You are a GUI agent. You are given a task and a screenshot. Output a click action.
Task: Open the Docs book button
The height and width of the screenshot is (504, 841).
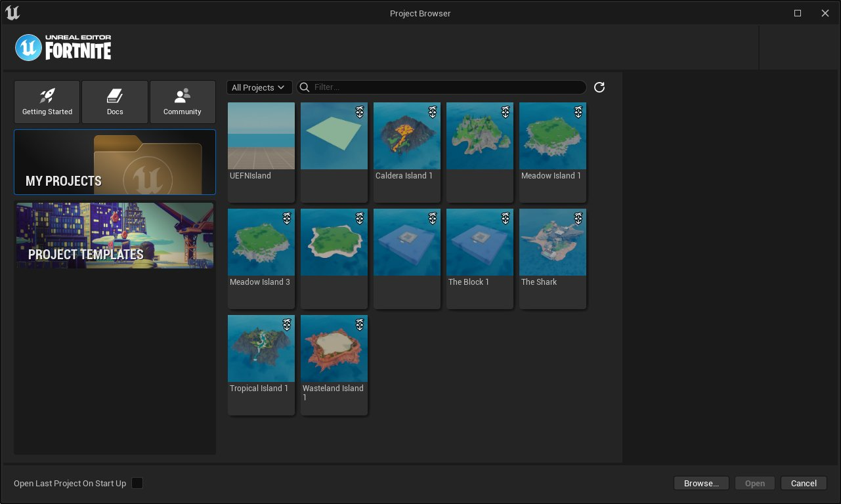point(115,102)
